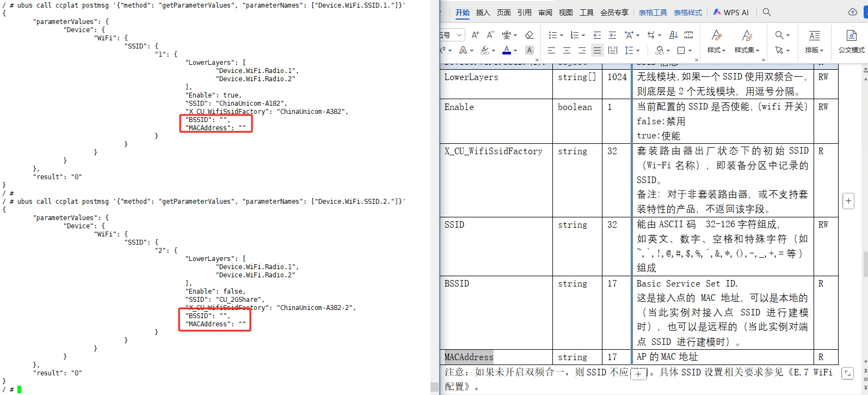Open the 页面 Page tab
Image resolution: width=868 pixels, height=395 pixels.
pyautogui.click(x=504, y=13)
